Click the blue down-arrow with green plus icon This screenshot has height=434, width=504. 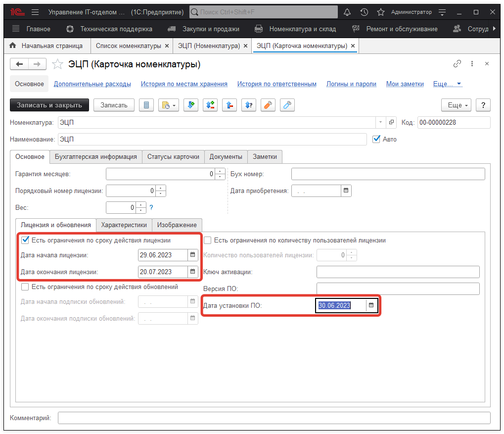click(x=191, y=105)
